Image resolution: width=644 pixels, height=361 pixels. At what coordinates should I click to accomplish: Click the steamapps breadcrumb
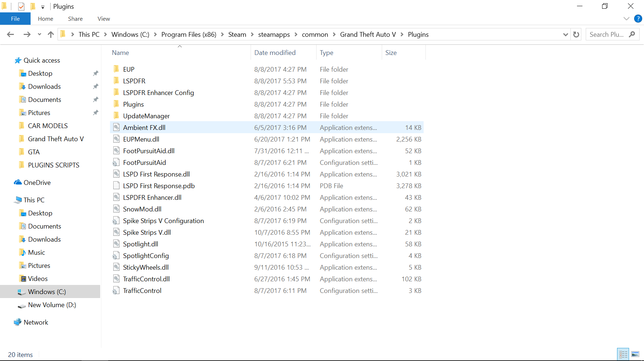pyautogui.click(x=274, y=35)
